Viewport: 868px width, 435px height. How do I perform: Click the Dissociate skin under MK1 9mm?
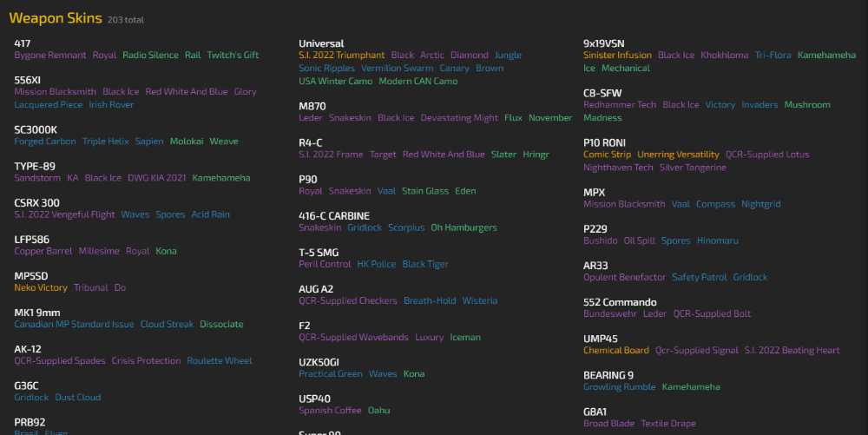tap(221, 325)
